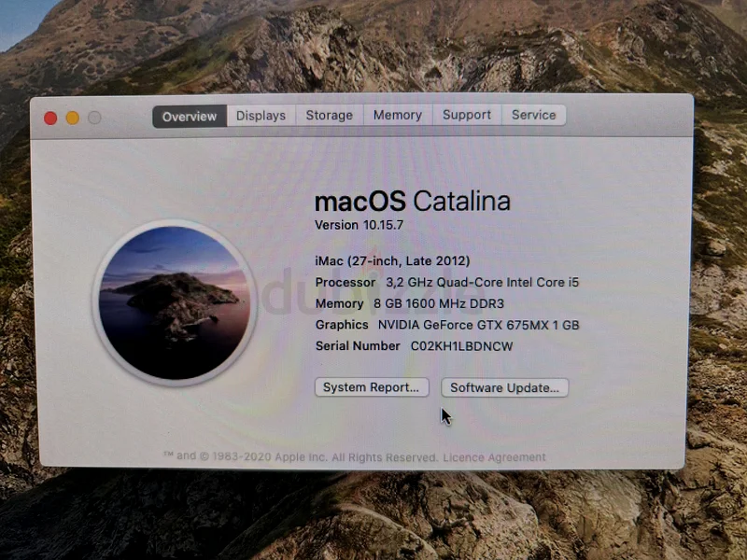Switch to the Service tab
This screenshot has width=747, height=560.
coord(533,115)
